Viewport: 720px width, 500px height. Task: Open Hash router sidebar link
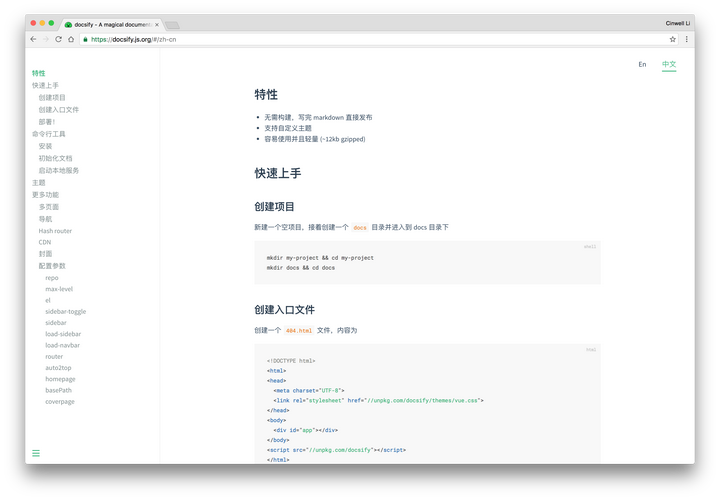click(55, 231)
